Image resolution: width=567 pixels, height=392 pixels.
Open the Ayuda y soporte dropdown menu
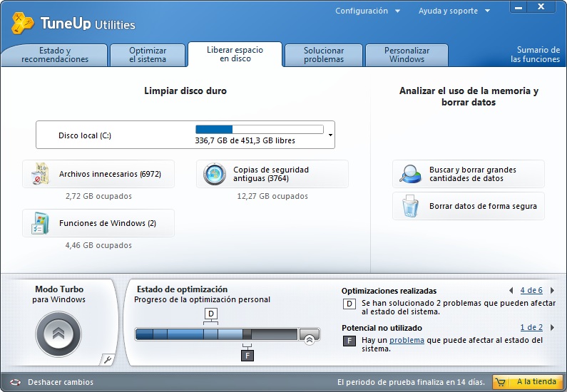pyautogui.click(x=454, y=11)
